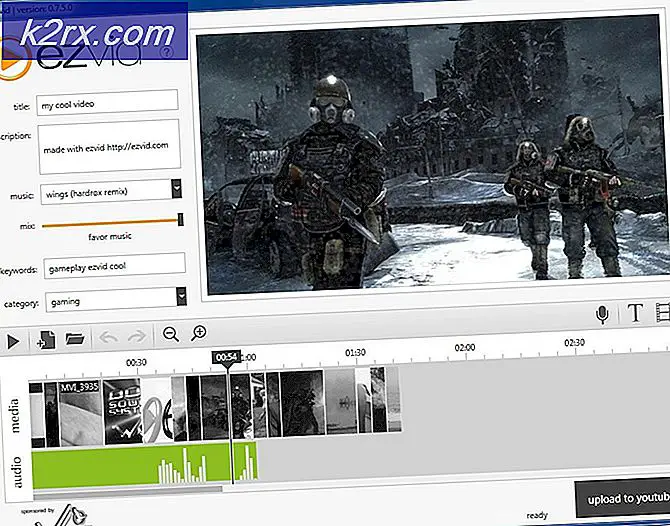Image resolution: width=670 pixels, height=526 pixels.
Task: Play the video with the play button
Action: click(x=13, y=342)
